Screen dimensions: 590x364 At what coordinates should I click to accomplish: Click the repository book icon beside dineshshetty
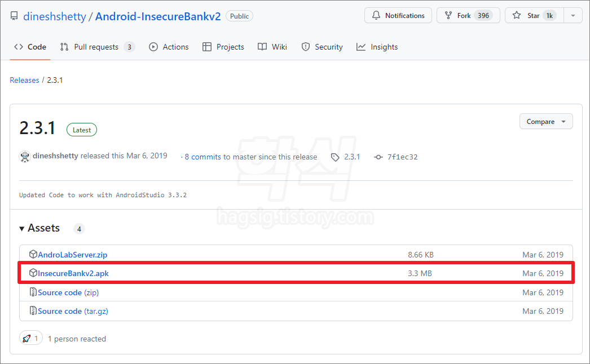[x=14, y=16]
